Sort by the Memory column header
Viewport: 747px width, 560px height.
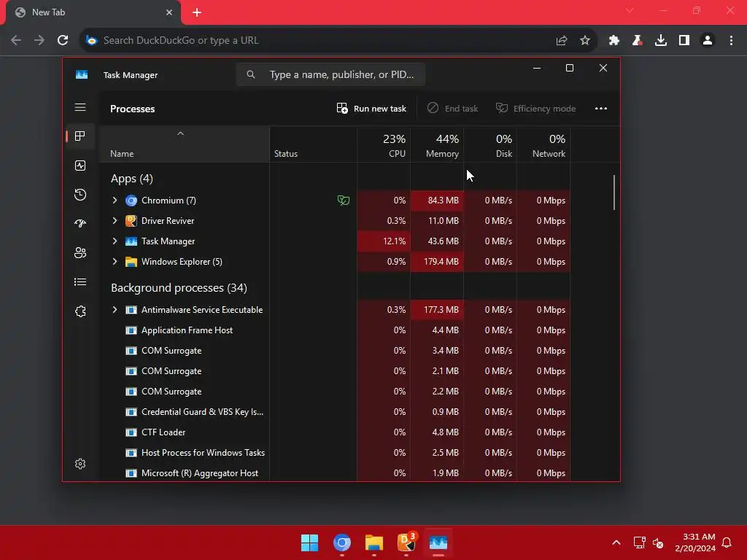coord(438,145)
